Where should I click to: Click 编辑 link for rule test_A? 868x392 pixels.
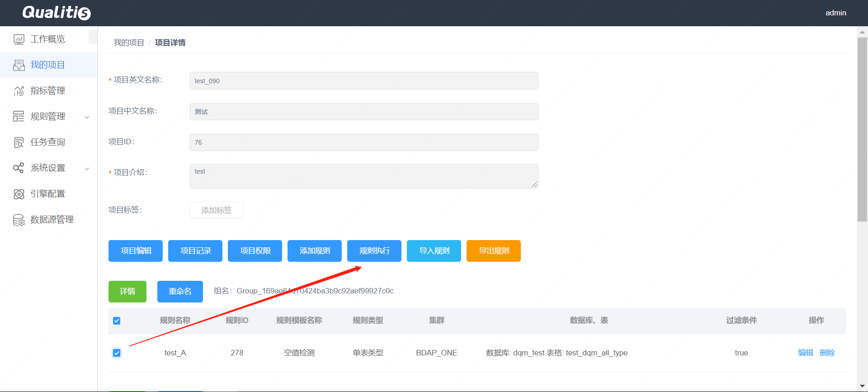point(805,353)
